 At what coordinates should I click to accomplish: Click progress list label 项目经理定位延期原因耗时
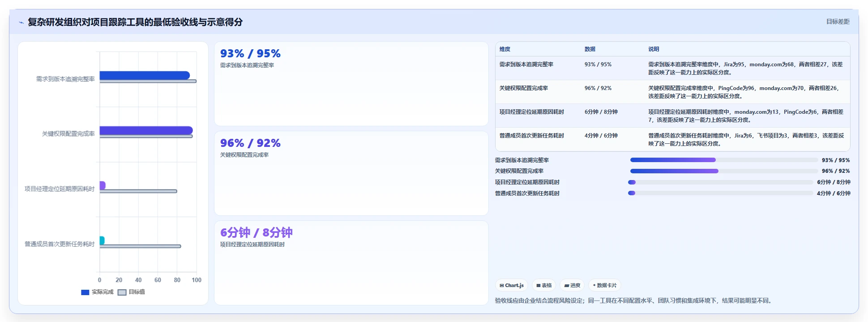[x=527, y=182]
